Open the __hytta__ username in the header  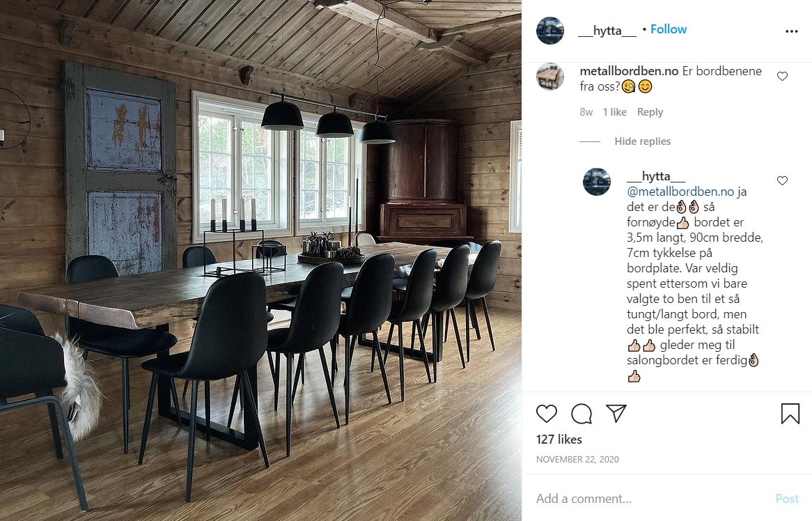point(607,31)
